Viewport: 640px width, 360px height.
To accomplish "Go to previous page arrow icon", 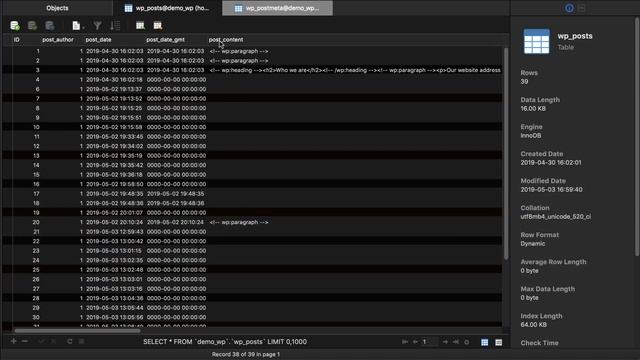I will coord(415,342).
